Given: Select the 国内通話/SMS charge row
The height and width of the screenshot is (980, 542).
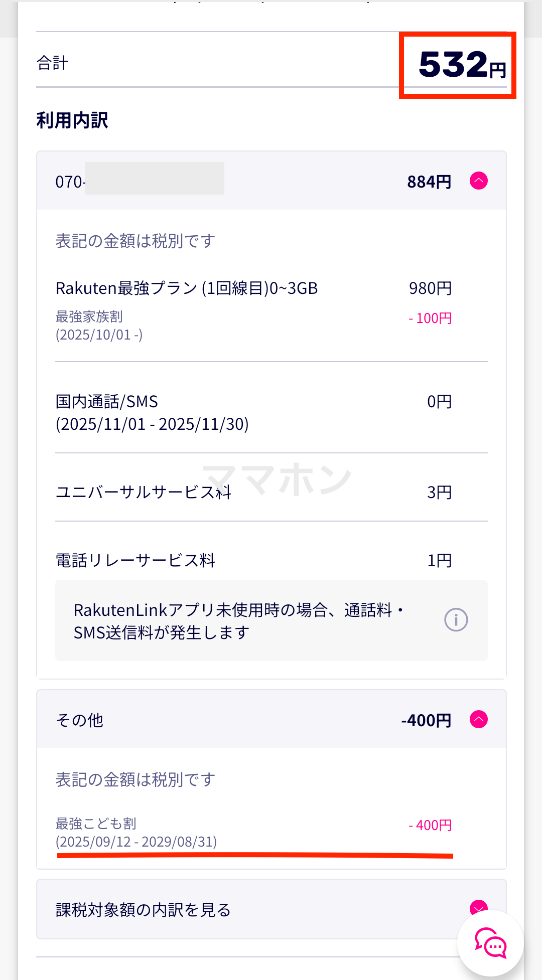Looking at the screenshot, I should [152, 413].
